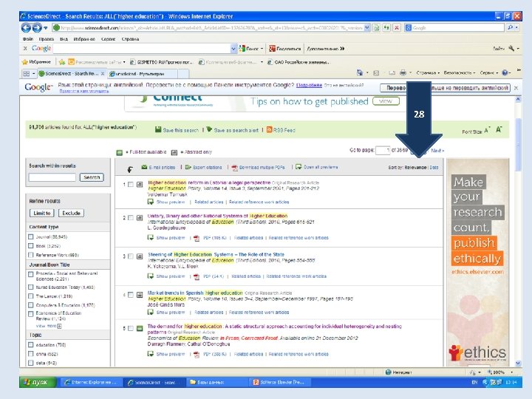Image resolution: width=532 pixels, height=399 pixels.
Task: Expand the zoom level 100% dropdown
Action: 511,372
